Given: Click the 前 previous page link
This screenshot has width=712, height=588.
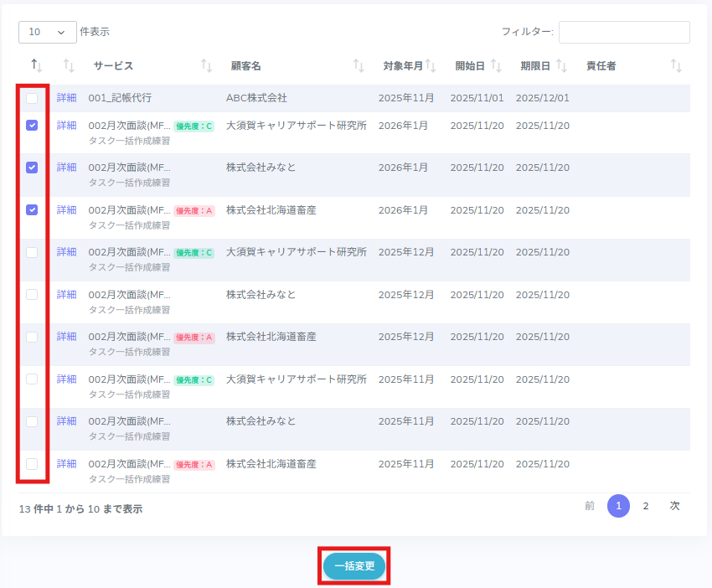Looking at the screenshot, I should point(590,506).
